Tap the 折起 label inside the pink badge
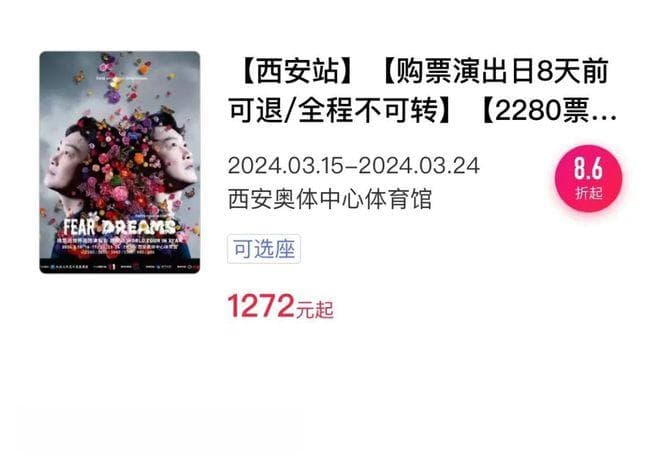The width and height of the screenshot is (660, 467). (x=589, y=193)
